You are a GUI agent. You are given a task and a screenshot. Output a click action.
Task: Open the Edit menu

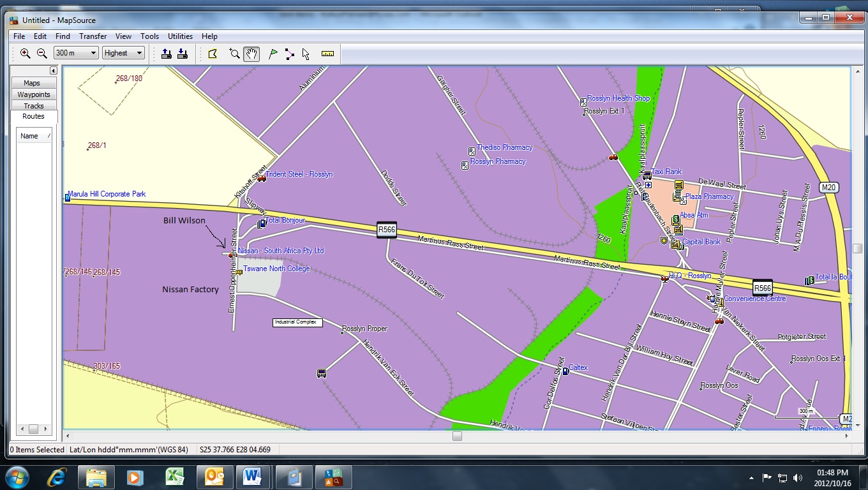coord(40,36)
